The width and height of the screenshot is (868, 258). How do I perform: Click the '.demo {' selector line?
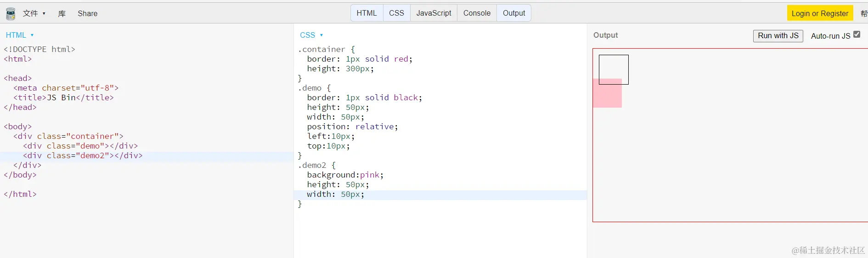(315, 88)
